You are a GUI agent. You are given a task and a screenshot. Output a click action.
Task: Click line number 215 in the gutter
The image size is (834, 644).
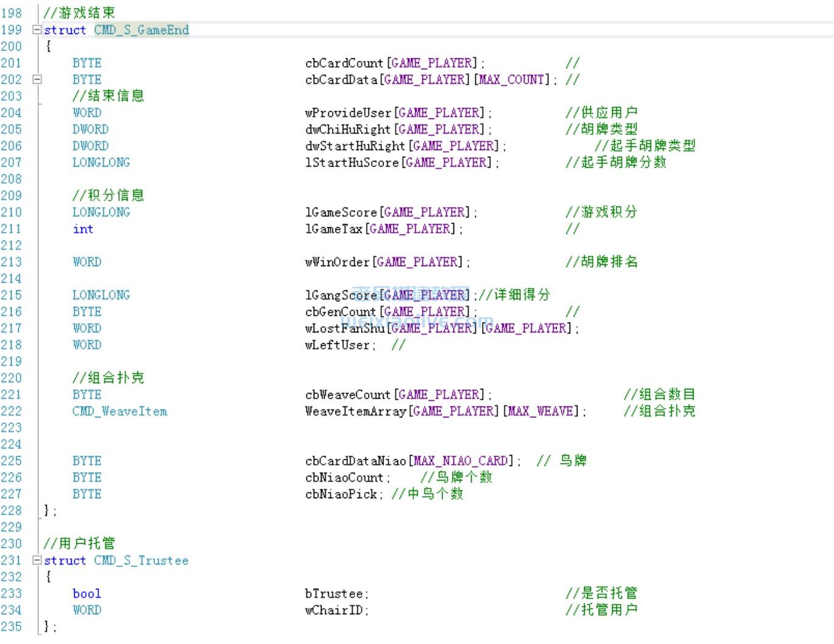11,295
